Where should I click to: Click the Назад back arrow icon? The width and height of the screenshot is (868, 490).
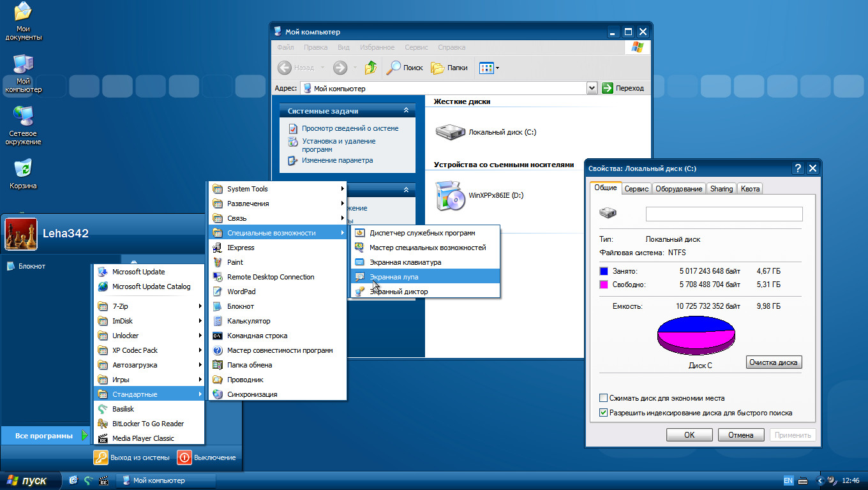click(284, 68)
